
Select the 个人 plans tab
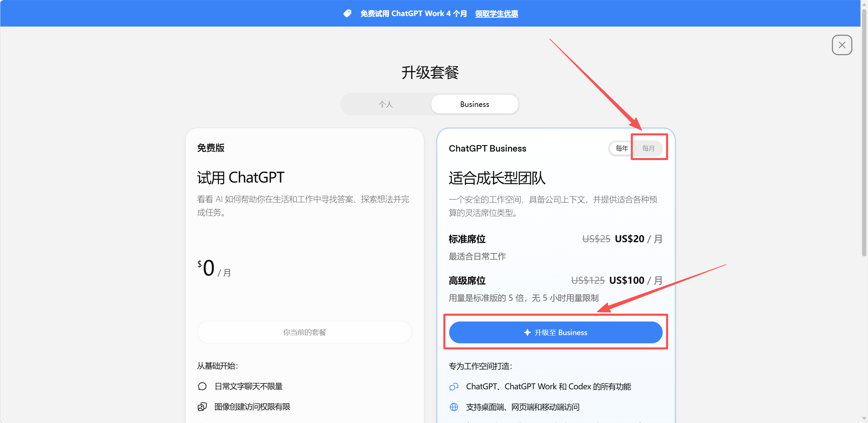tap(386, 104)
